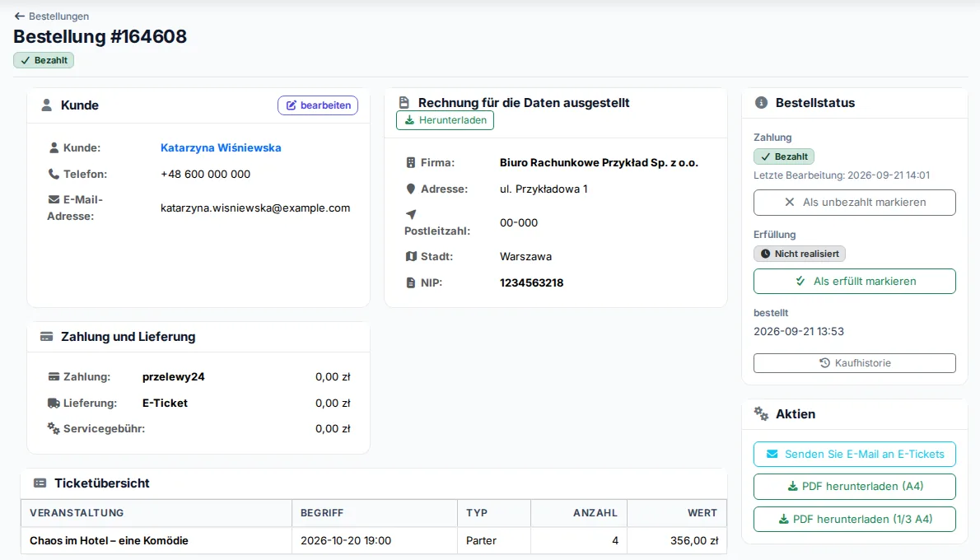Image resolution: width=980 pixels, height=560 pixels.
Task: Select the phone number +48 600 000 000
Action: (x=205, y=174)
